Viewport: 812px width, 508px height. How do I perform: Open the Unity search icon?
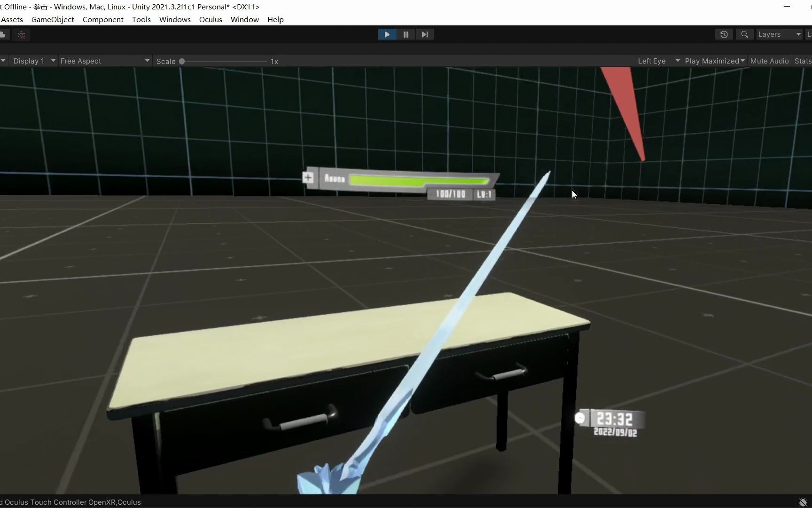click(744, 34)
